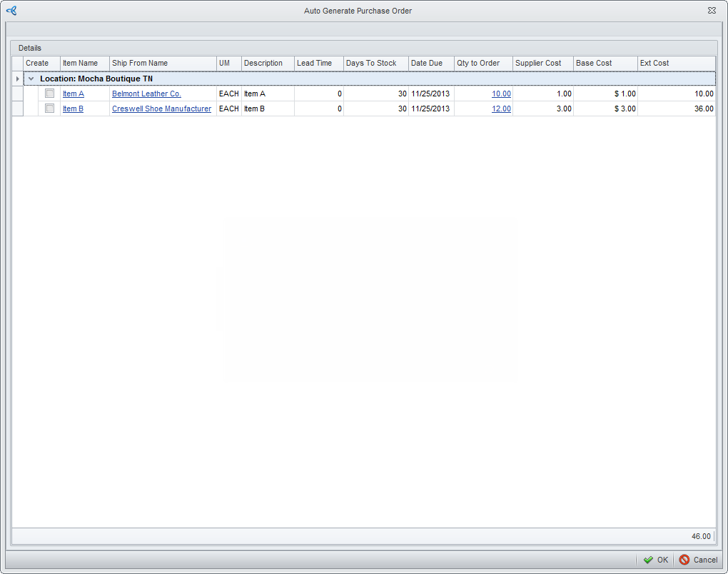Click the row indicator arrow beside Location group
Viewport: 728px width, 574px height.
click(x=18, y=79)
